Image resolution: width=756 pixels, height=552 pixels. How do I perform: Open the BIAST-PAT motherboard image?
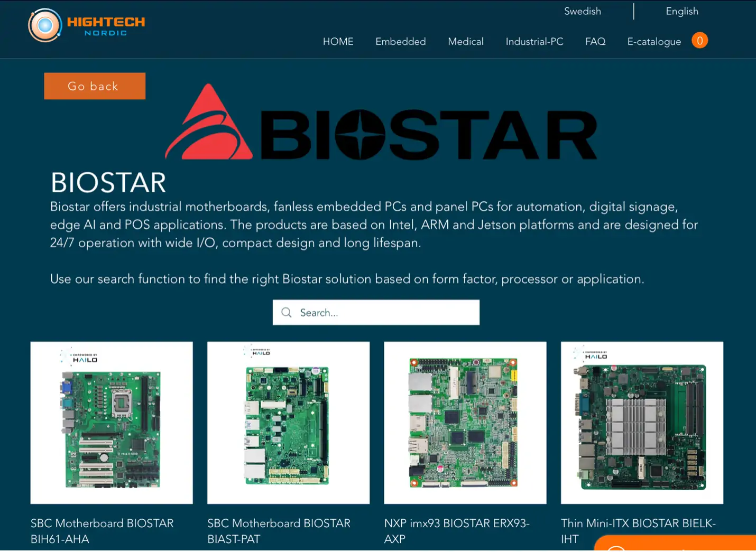(x=288, y=423)
